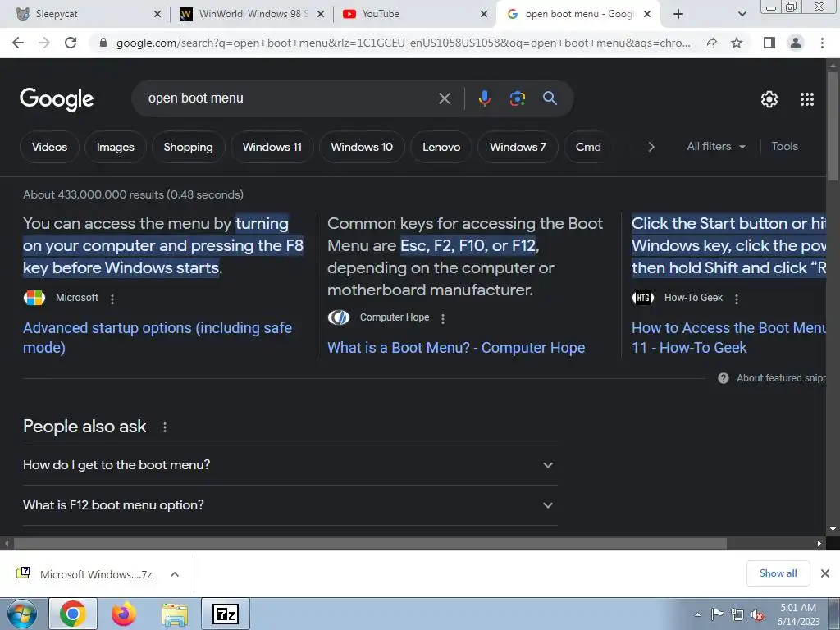The height and width of the screenshot is (630, 840).
Task: Open All filters dropdown
Action: tap(716, 146)
